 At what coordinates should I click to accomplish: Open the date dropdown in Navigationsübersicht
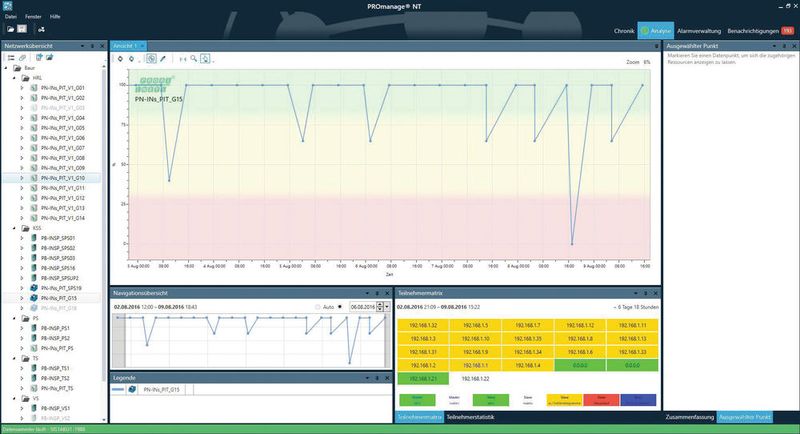[x=387, y=306]
